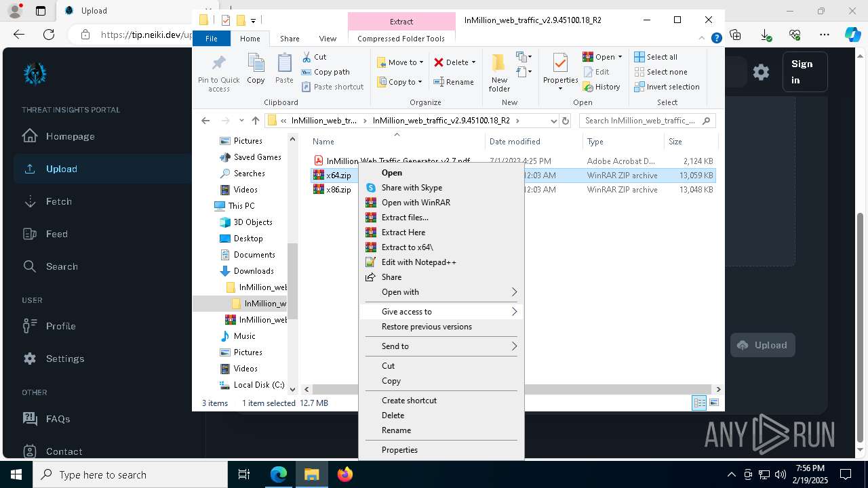This screenshot has height=488, width=868.
Task: Click the Type here to search box
Action: 130,474
